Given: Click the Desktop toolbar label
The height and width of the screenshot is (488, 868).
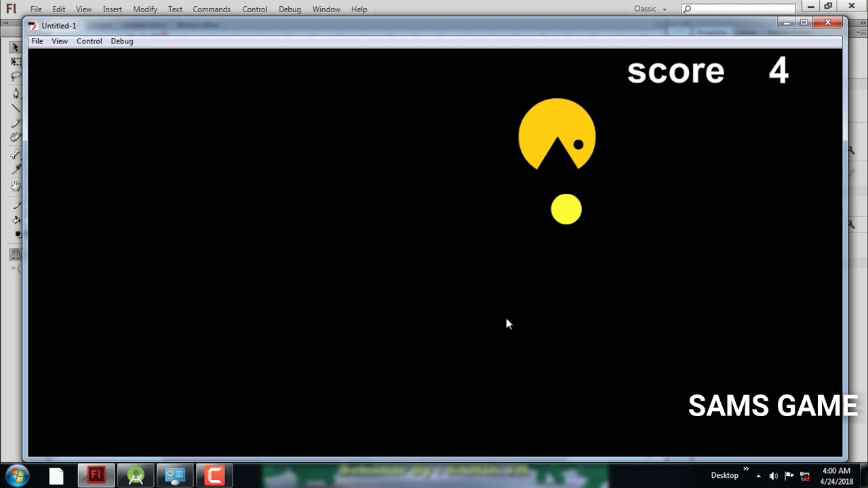Looking at the screenshot, I should tap(724, 475).
